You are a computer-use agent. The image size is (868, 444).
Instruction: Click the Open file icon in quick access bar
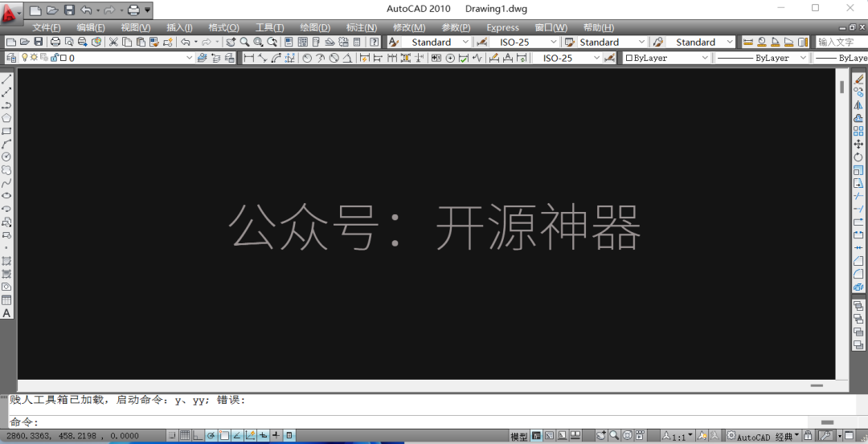click(52, 10)
